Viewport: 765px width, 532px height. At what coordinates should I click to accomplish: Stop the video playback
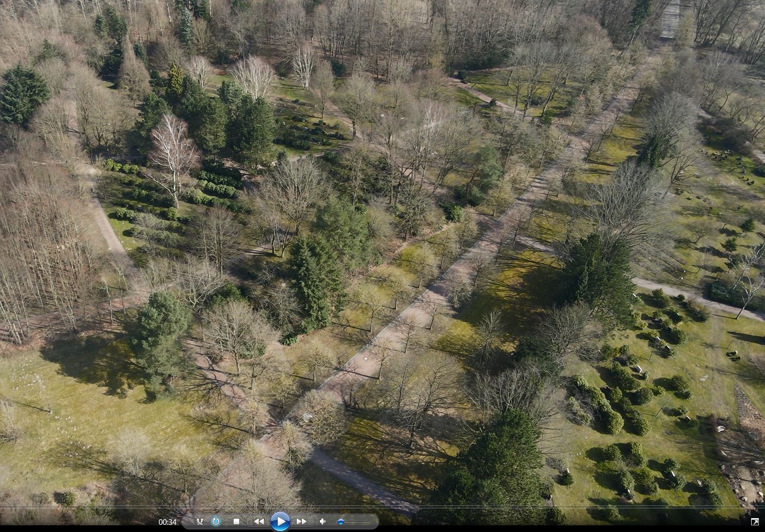click(x=236, y=522)
